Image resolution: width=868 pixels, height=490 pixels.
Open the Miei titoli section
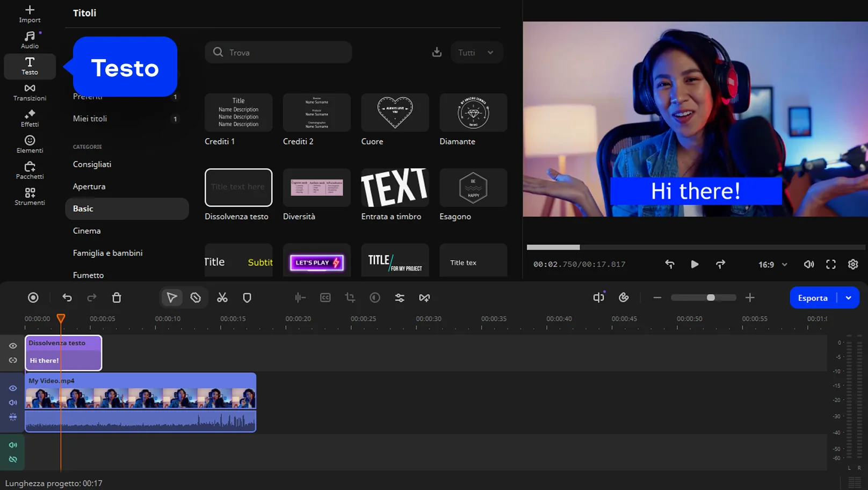(90, 119)
